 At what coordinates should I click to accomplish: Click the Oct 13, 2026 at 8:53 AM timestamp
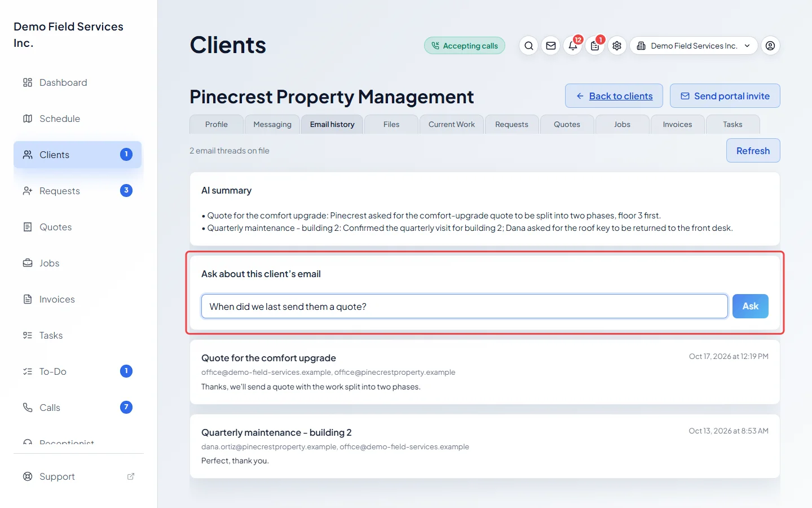pyautogui.click(x=729, y=431)
